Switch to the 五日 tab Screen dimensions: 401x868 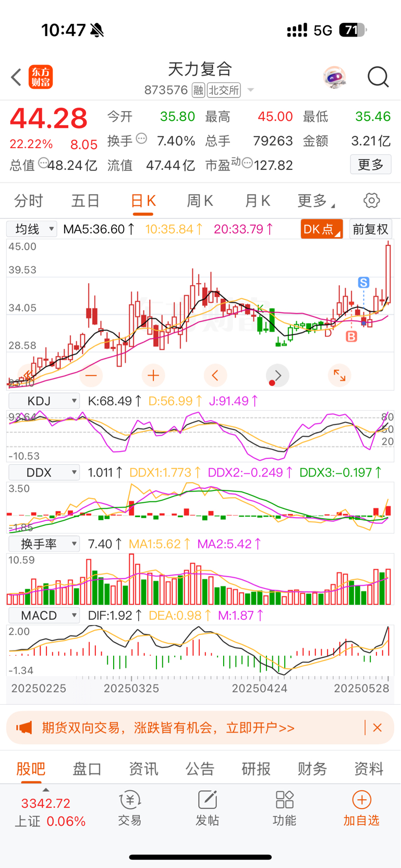click(86, 201)
